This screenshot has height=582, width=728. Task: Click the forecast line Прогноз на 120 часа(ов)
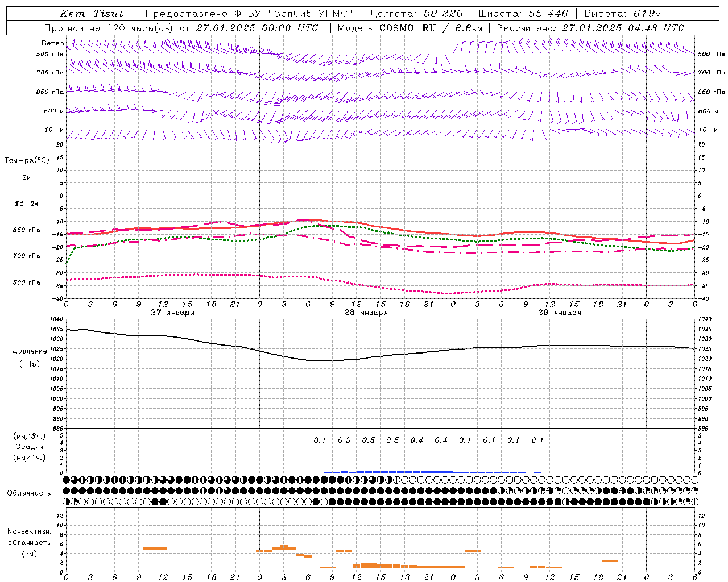pos(109,28)
